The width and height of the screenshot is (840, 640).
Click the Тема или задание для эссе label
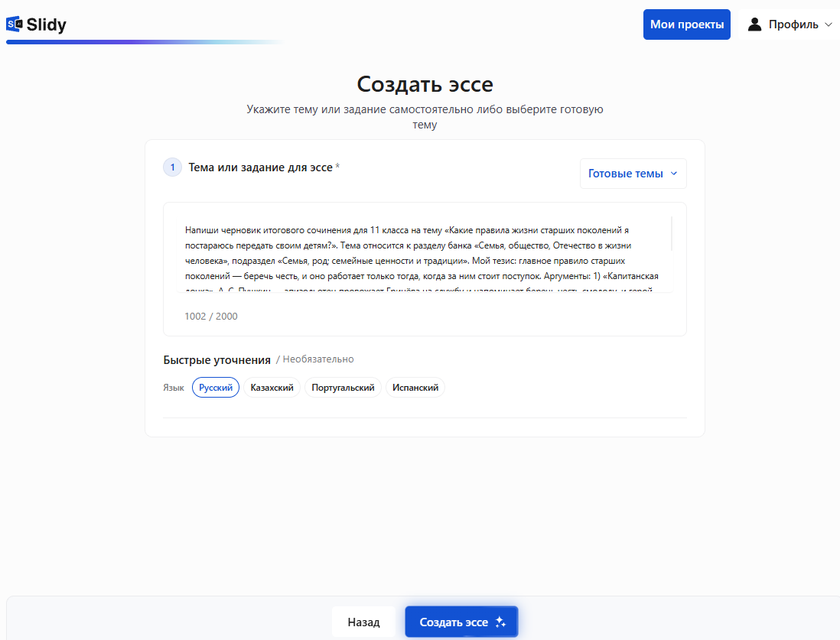[x=260, y=167]
